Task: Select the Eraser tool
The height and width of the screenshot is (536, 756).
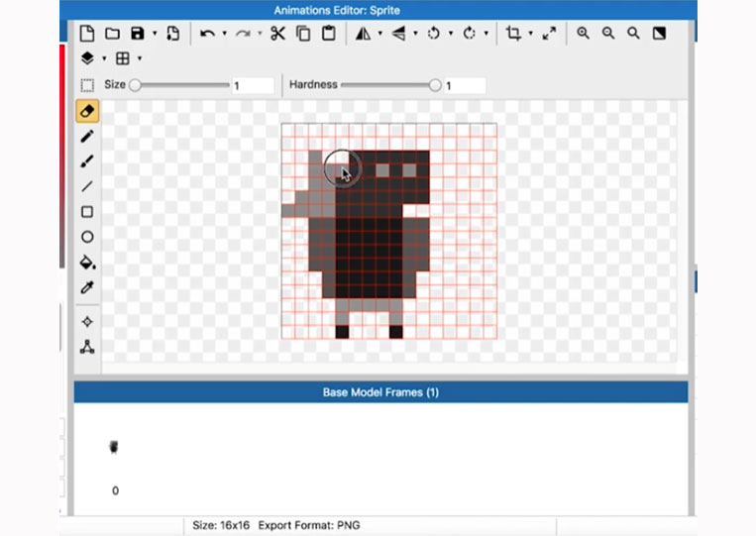Action: click(87, 111)
